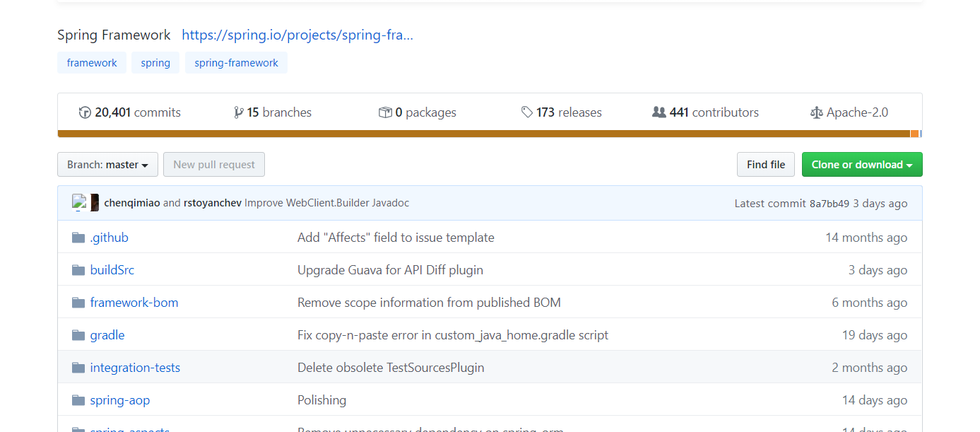The height and width of the screenshot is (432, 980).
Task: Open the spring-aop folder
Action: (x=120, y=400)
